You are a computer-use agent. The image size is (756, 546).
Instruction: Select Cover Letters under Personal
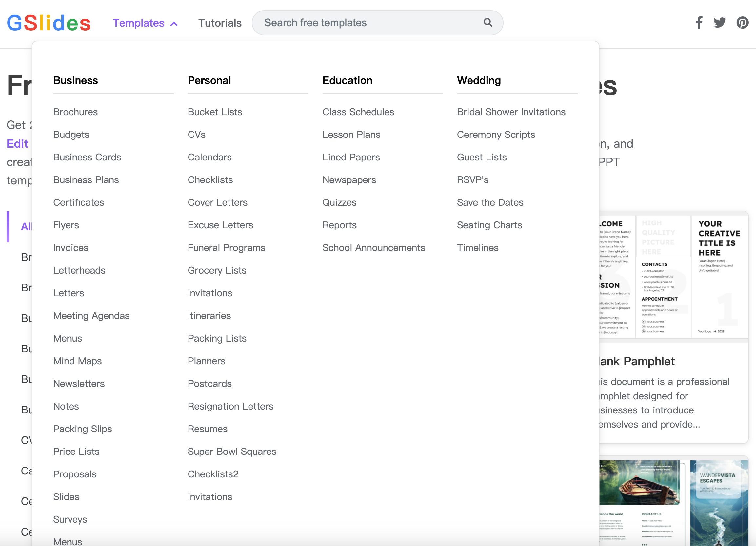pos(217,202)
